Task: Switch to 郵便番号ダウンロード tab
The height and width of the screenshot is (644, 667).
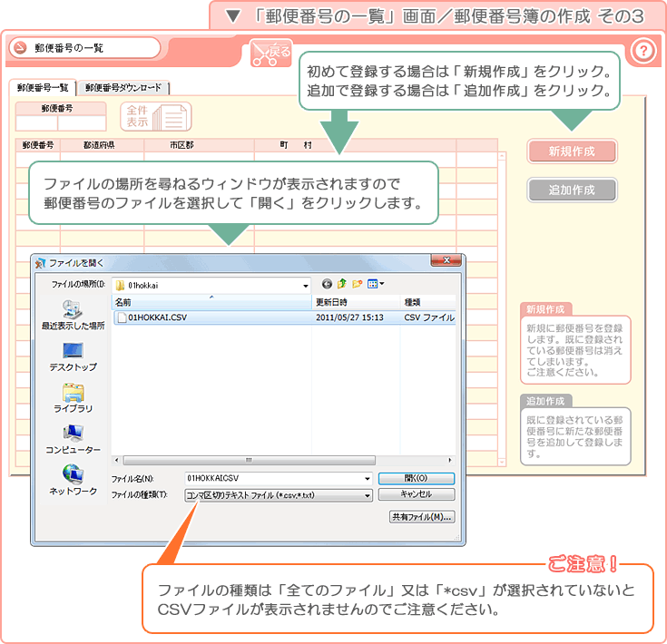Action: tap(123, 88)
